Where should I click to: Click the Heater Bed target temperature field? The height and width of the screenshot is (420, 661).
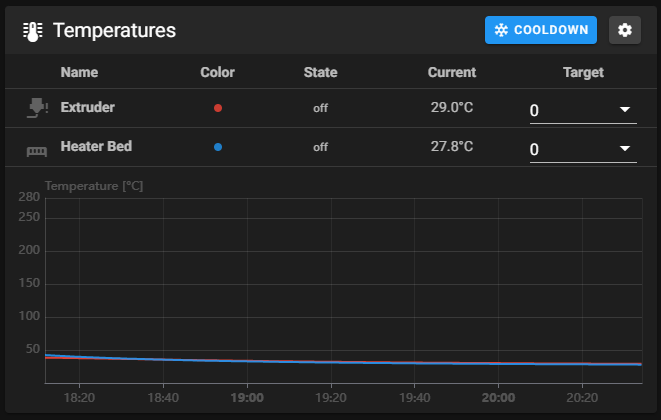570,150
